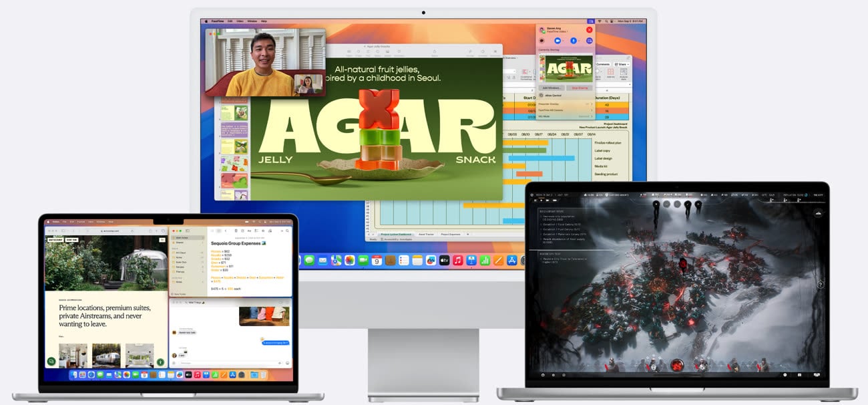Click the red center button in the game's bottom bar
This screenshot has height=405, width=868.
click(676, 365)
